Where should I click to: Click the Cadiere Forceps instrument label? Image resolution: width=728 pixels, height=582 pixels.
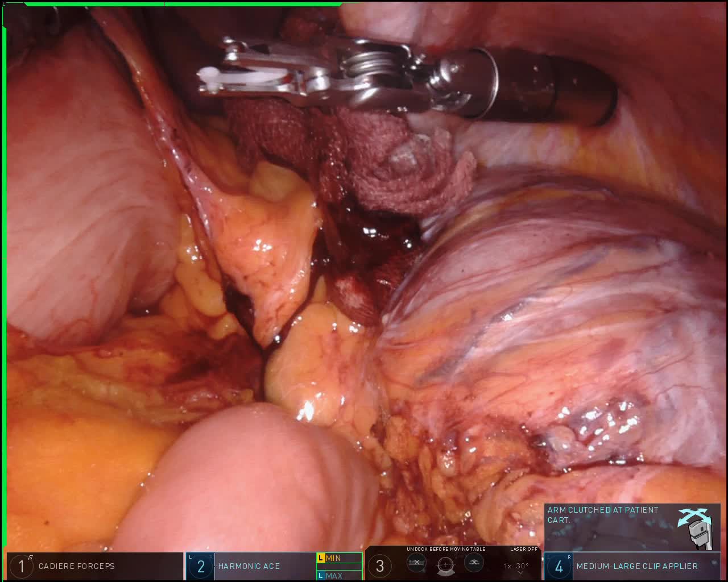click(x=77, y=566)
